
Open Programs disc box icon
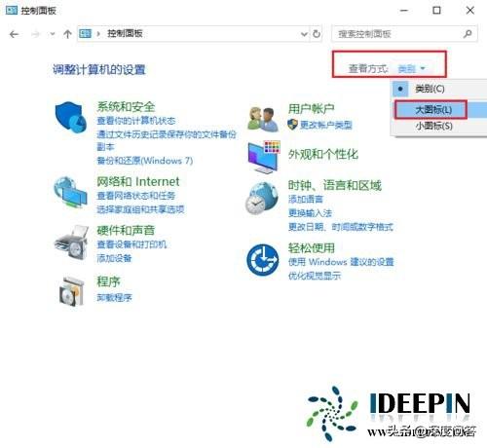(71, 291)
